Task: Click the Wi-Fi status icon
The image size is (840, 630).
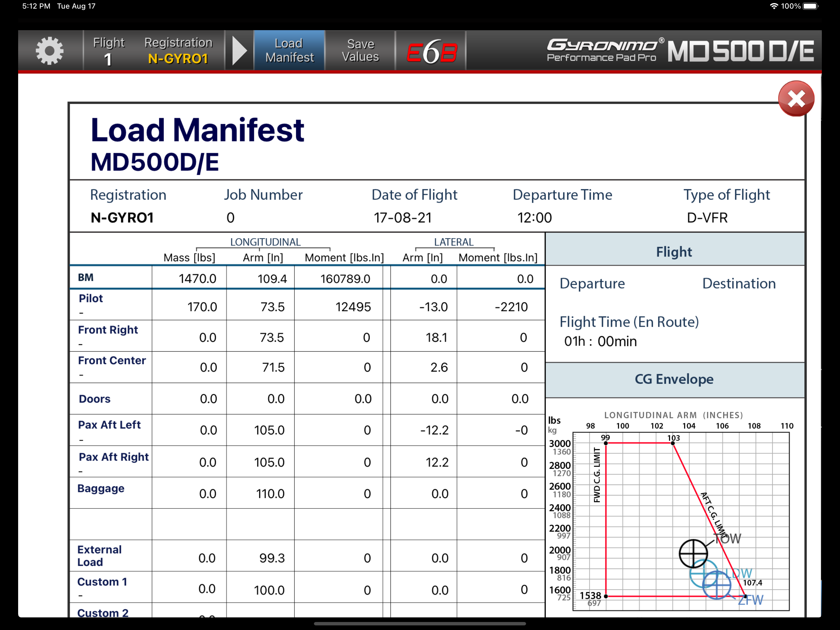Action: point(774,6)
